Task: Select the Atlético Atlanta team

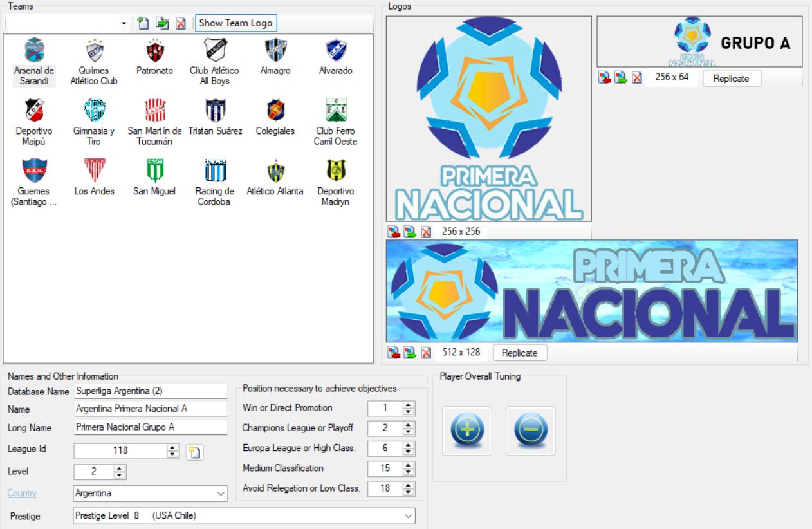Action: pos(275,177)
